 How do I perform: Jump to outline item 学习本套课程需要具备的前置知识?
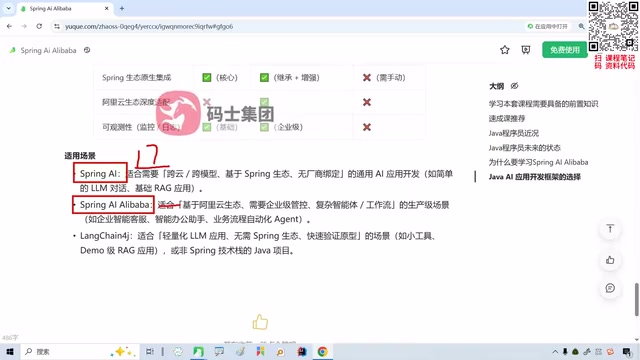(543, 104)
